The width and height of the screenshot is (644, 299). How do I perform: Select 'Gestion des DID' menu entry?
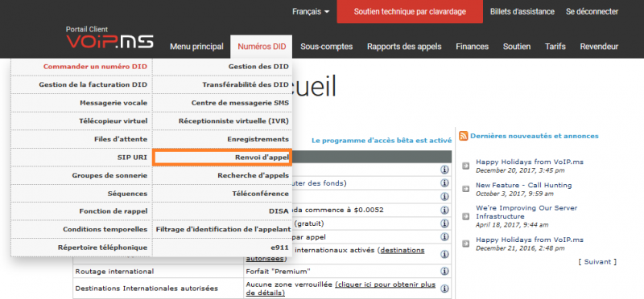pyautogui.click(x=222, y=67)
